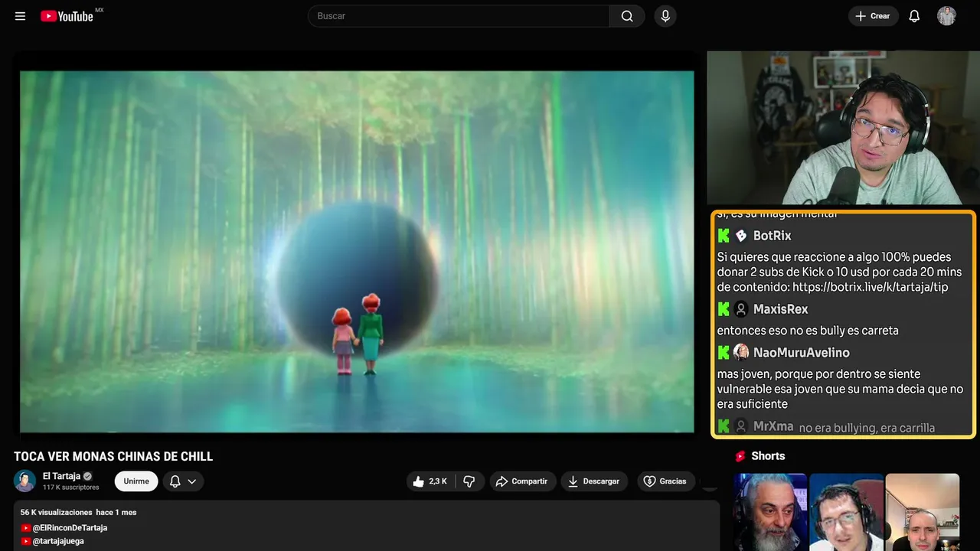Screen dimensions: 980x551
Task: Click the MaxisRex user avatar icon
Action: point(741,309)
